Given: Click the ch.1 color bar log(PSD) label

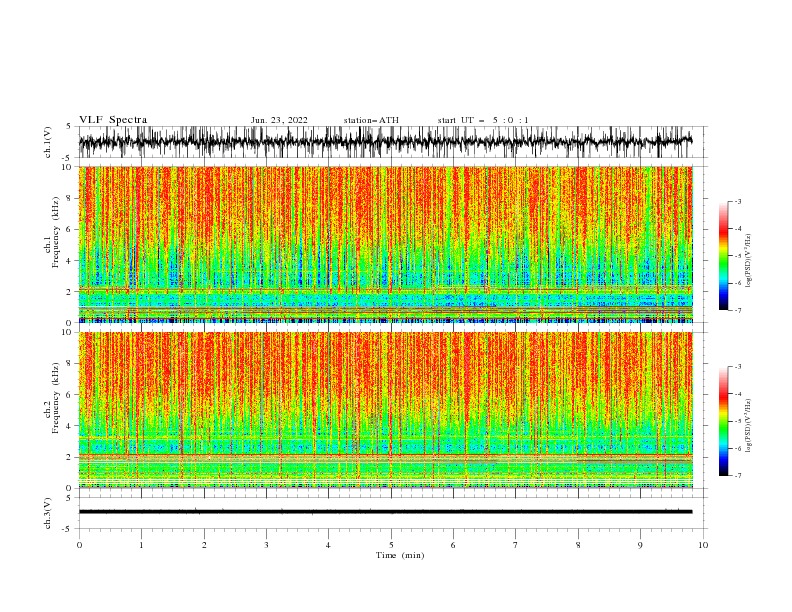Looking at the screenshot, I should (x=749, y=261).
